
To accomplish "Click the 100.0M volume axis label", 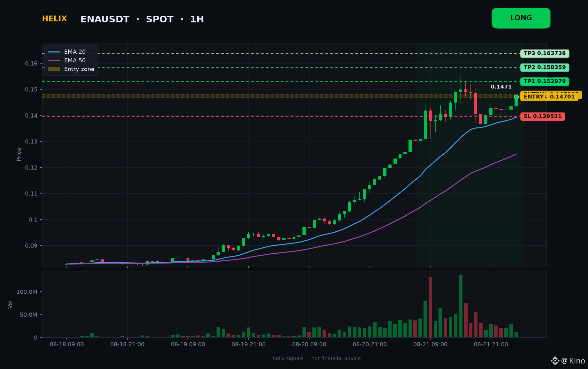I will point(27,292).
